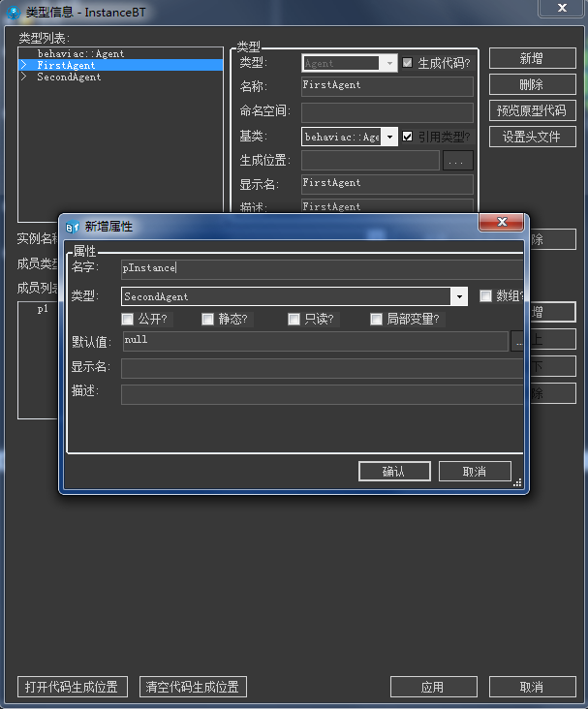Close the 新增属性 dialog with X
The height and width of the screenshot is (709, 588).
point(502,223)
